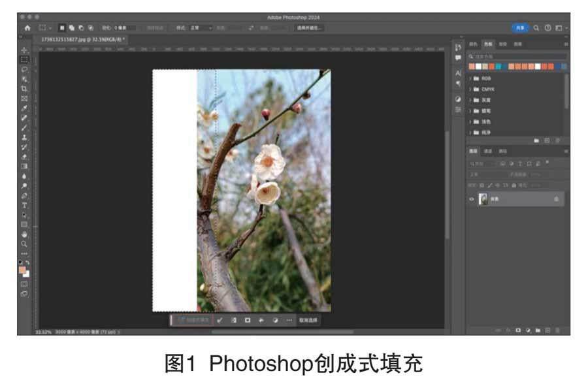Select the Pen tool
This screenshot has width=588, height=384.
coord(24,196)
